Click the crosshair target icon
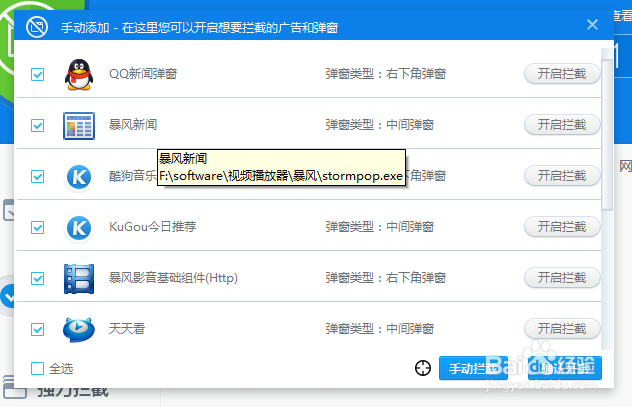The image size is (632, 407). pos(423,368)
